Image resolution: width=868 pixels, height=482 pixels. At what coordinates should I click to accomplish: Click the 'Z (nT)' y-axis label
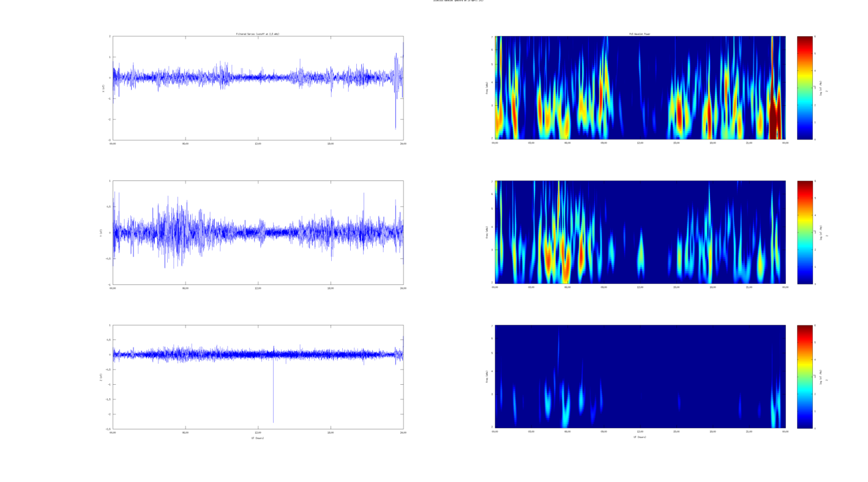click(x=101, y=377)
